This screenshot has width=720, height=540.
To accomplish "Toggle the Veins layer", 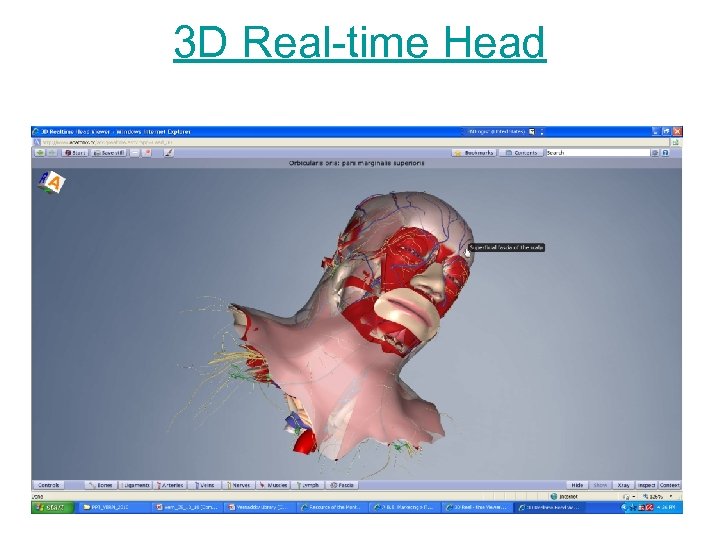I will coord(204,485).
